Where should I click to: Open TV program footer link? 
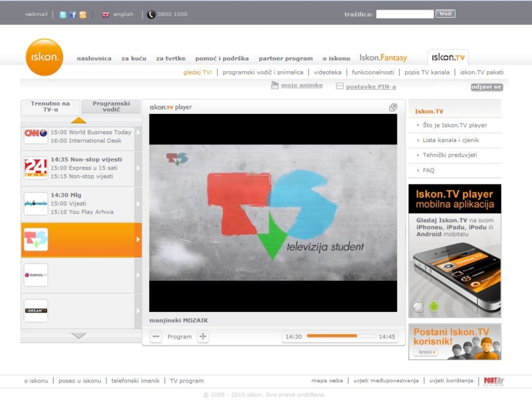pyautogui.click(x=187, y=381)
